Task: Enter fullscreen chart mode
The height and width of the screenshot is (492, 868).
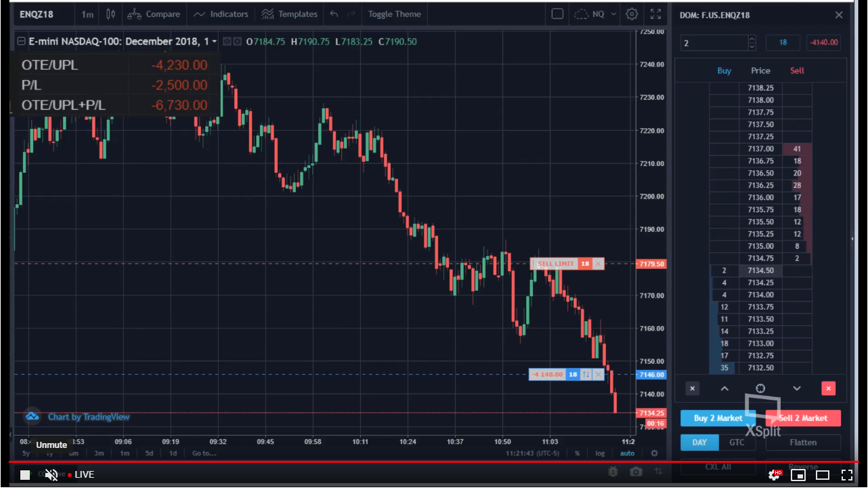Action: coord(655,14)
